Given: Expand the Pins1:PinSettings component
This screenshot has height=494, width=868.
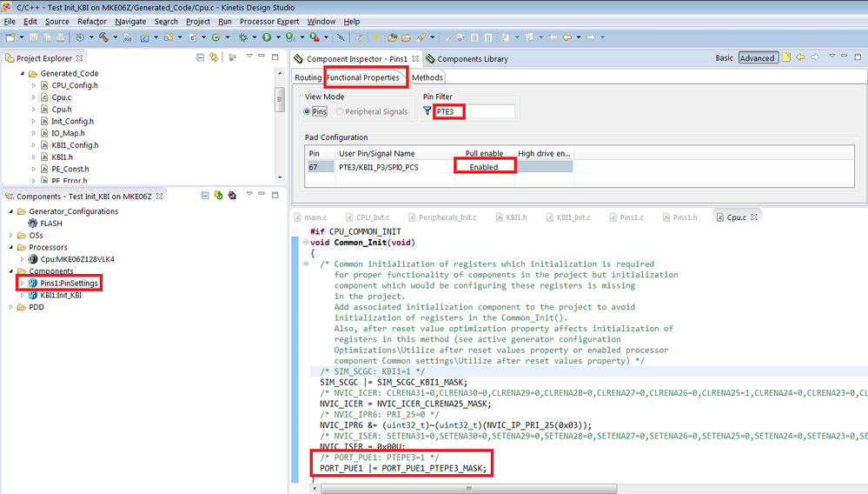Looking at the screenshot, I should point(22,283).
